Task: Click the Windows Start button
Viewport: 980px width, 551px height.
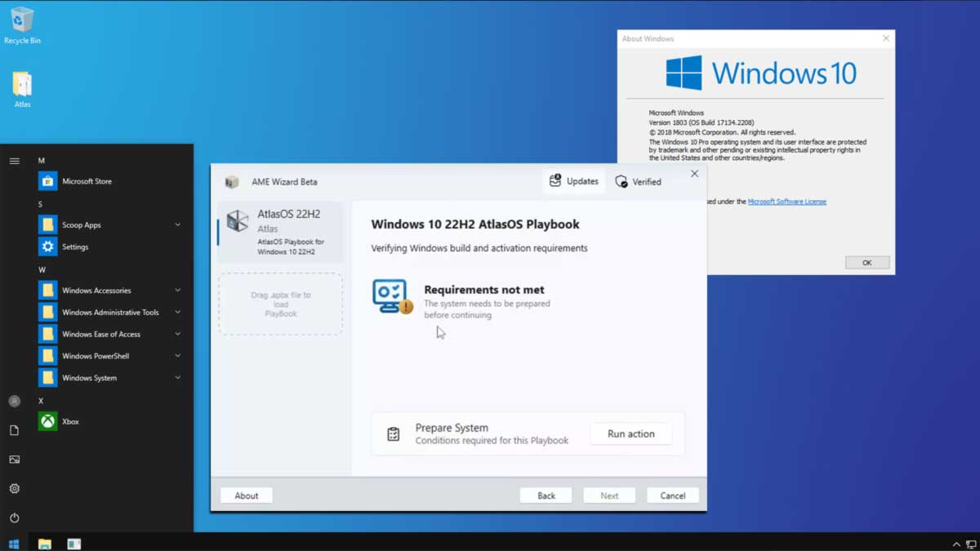Action: point(14,543)
